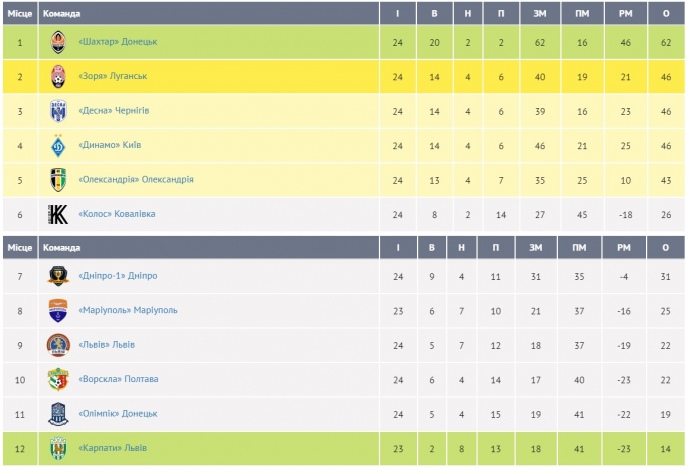The width and height of the screenshot is (690, 470).
Task: Click the Dnipro-1 team logo
Action: 58,276
